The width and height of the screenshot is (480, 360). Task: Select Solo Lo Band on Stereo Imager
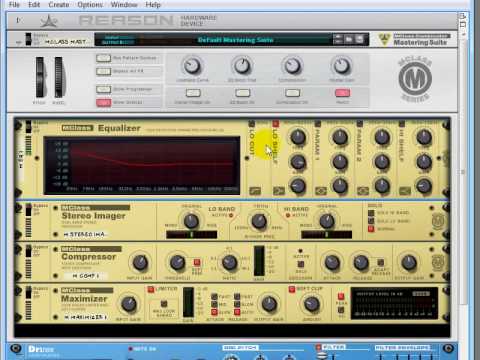371,221
